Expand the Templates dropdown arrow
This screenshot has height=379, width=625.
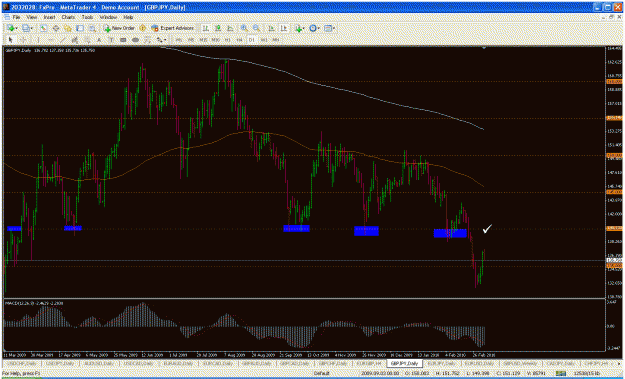334,28
